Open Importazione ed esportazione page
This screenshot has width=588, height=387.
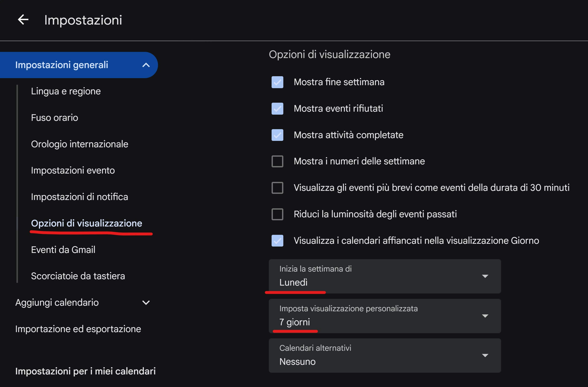(78, 329)
